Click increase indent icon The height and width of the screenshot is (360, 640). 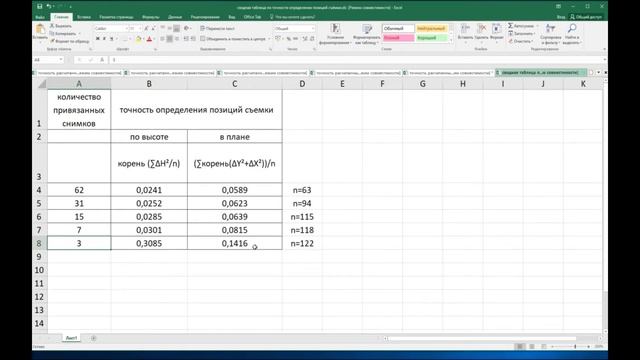[193, 39]
